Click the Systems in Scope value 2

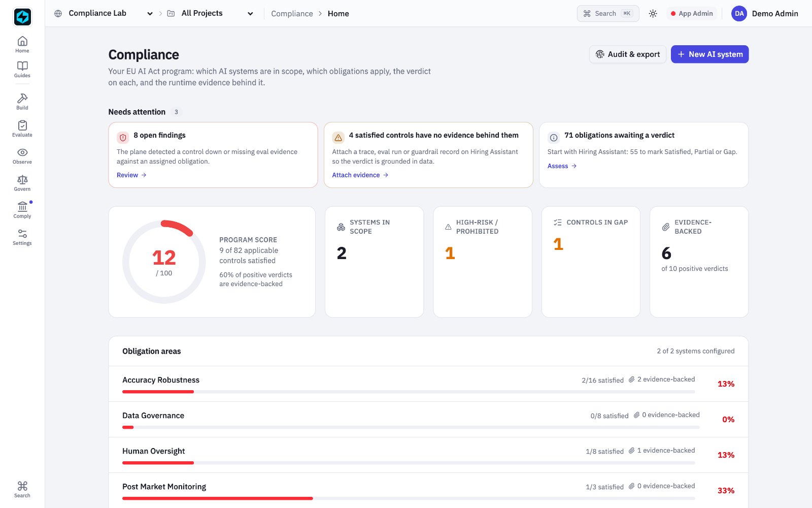[342, 253]
